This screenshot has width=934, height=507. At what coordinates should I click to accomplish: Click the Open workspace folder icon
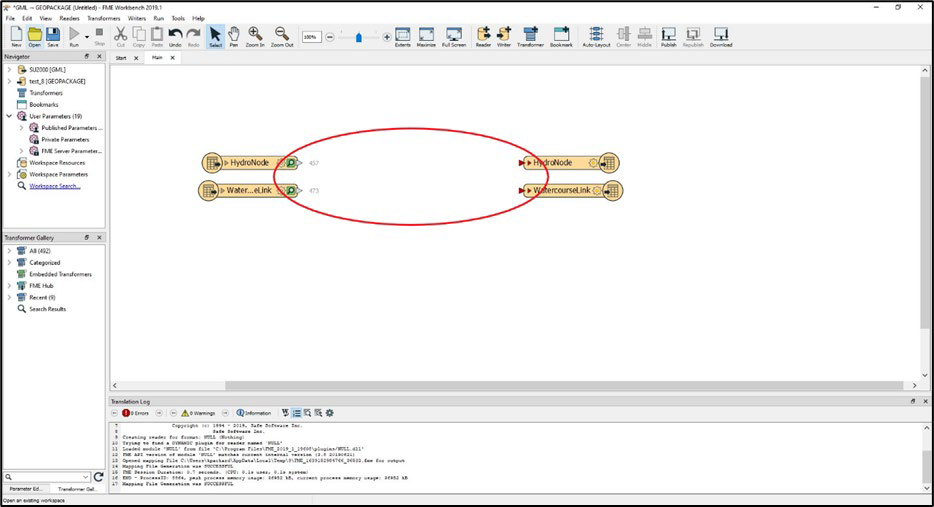[35, 36]
